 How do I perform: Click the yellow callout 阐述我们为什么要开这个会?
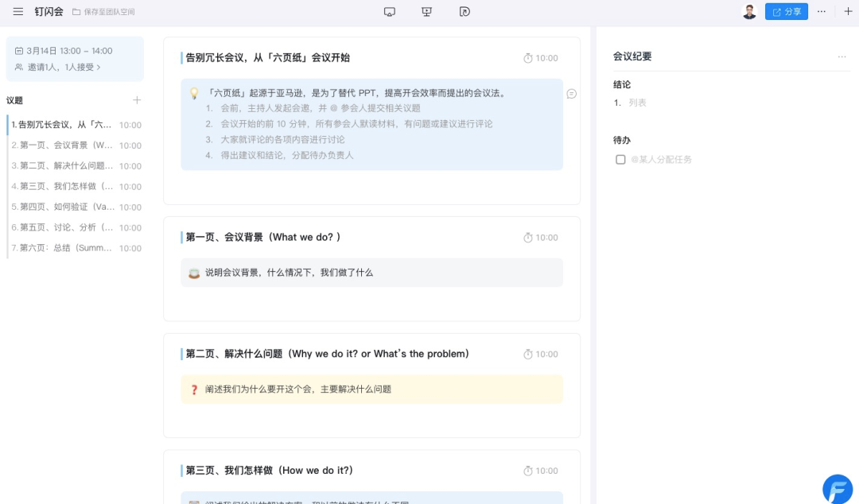(371, 390)
